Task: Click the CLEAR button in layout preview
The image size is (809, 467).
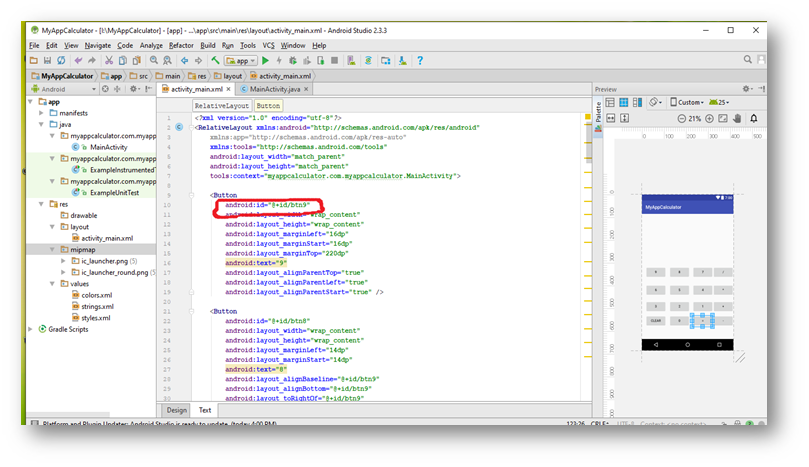Action: [x=656, y=320]
